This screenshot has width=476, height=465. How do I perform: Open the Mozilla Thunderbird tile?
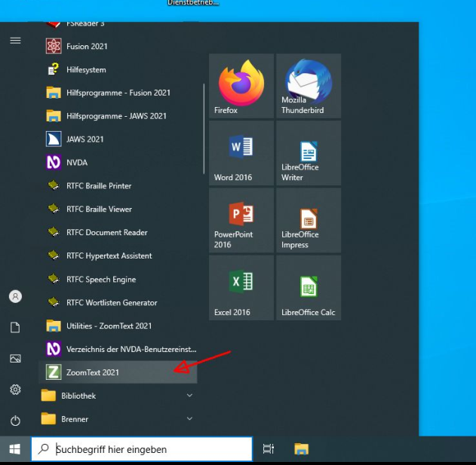pos(309,86)
